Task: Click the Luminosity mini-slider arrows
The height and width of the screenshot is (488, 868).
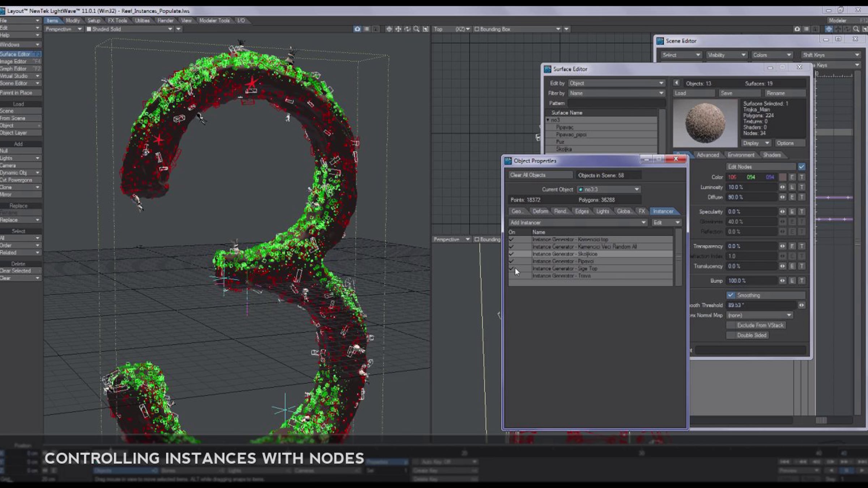Action: click(x=783, y=187)
